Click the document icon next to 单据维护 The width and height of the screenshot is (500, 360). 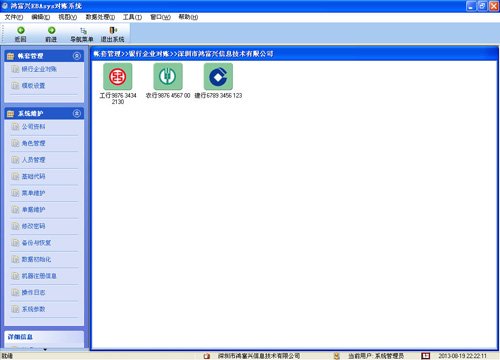coord(15,210)
